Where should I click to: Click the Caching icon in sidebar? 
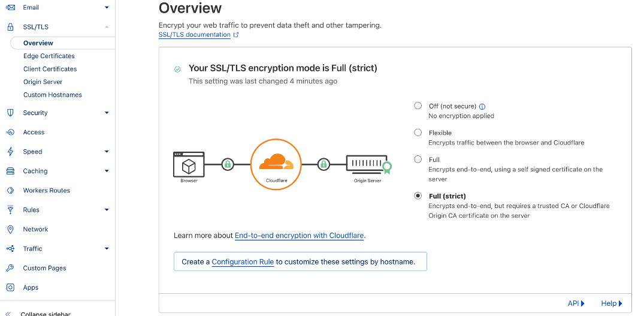tap(10, 171)
